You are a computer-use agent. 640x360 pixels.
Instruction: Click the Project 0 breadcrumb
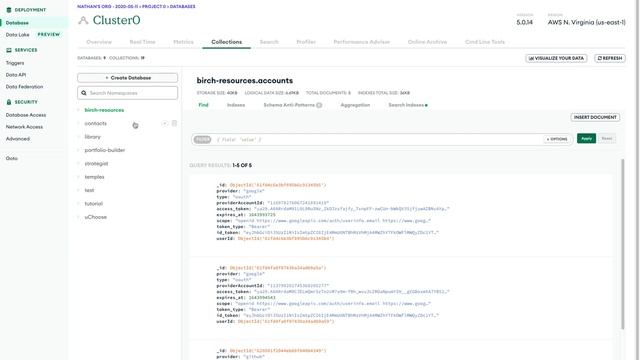point(154,7)
